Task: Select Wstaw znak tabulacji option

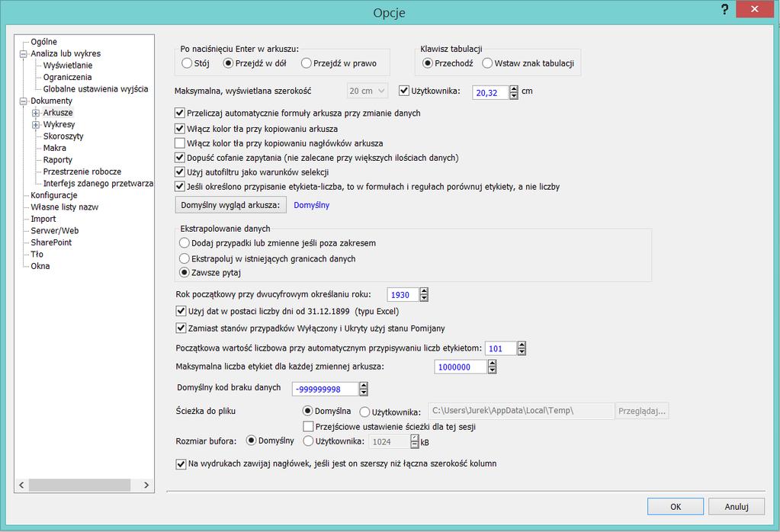Action: click(x=487, y=63)
